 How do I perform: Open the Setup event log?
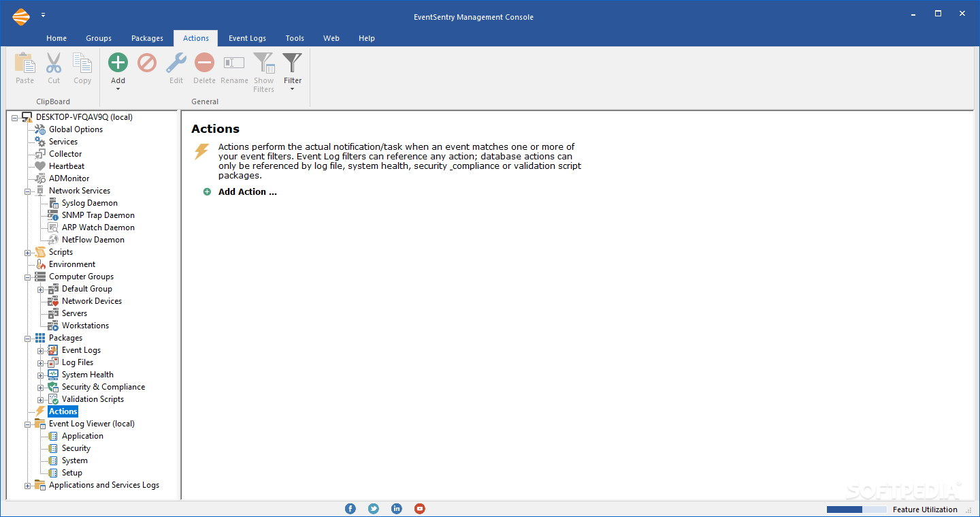point(71,473)
